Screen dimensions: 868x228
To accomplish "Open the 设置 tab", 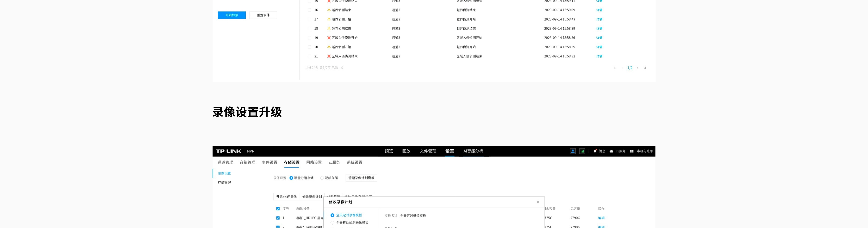I will (450, 151).
